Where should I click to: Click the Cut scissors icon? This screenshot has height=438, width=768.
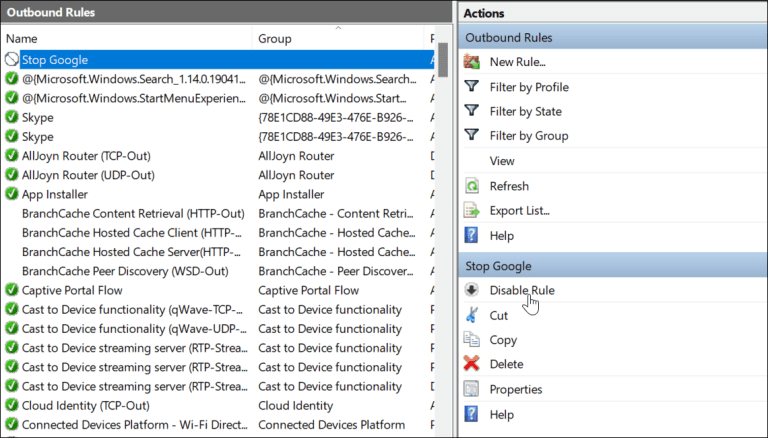point(472,316)
